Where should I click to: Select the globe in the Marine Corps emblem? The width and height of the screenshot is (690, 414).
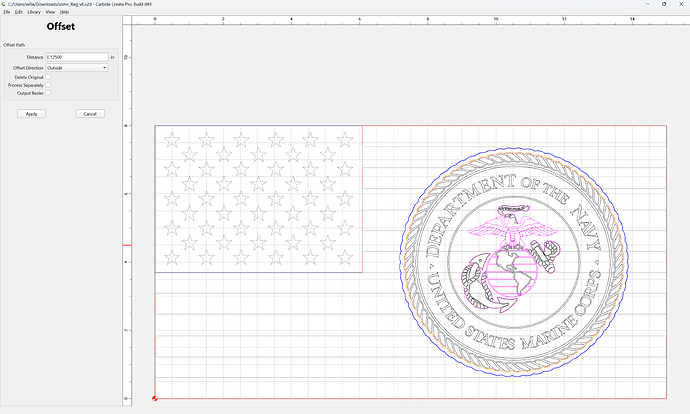(x=512, y=274)
